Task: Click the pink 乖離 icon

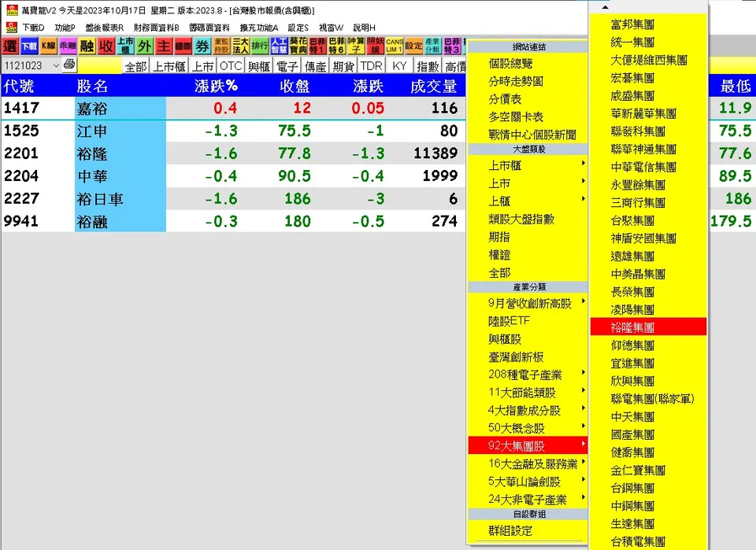Action: tap(68, 46)
